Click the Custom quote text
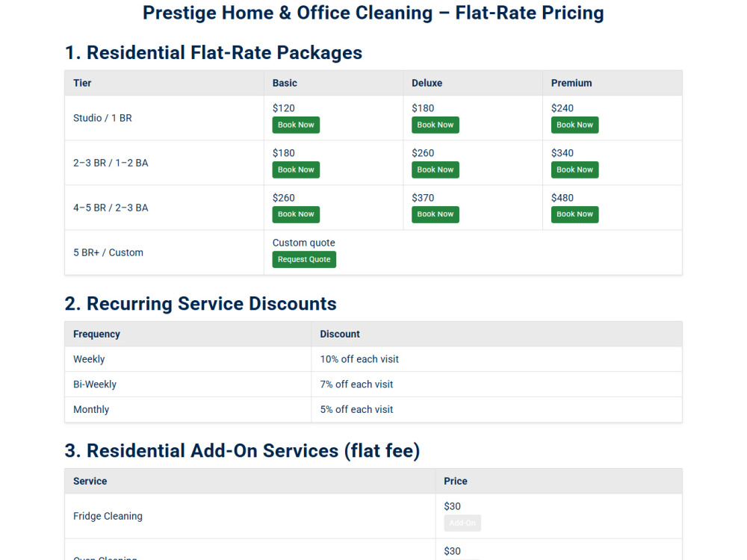Screen dimensions: 747x560 click(x=303, y=243)
